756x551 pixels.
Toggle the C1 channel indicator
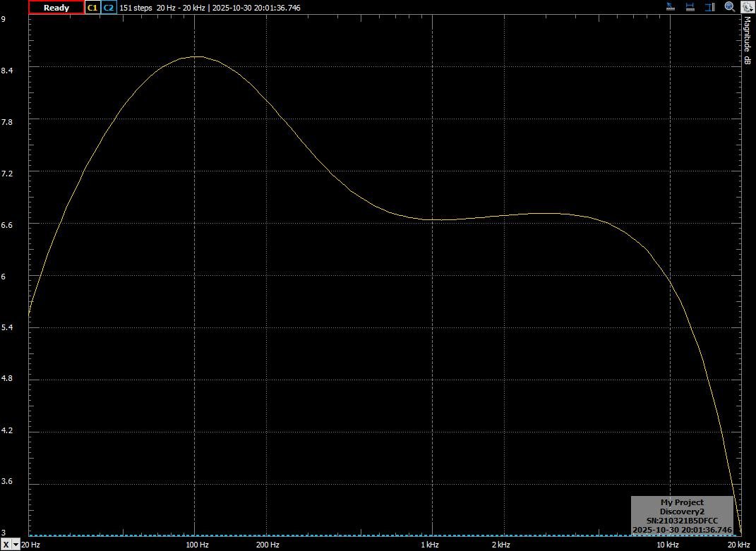(92, 8)
